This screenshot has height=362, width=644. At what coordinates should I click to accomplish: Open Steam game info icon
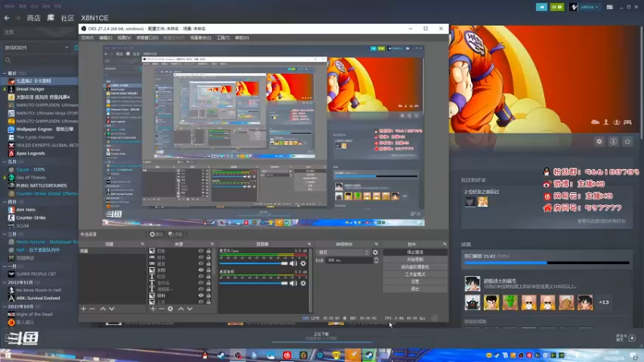point(613,142)
